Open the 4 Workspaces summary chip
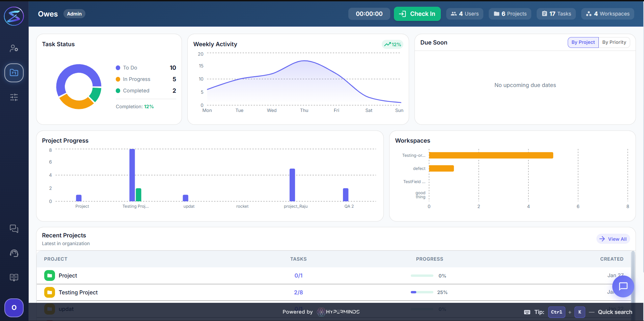644x321 pixels. pyautogui.click(x=608, y=14)
